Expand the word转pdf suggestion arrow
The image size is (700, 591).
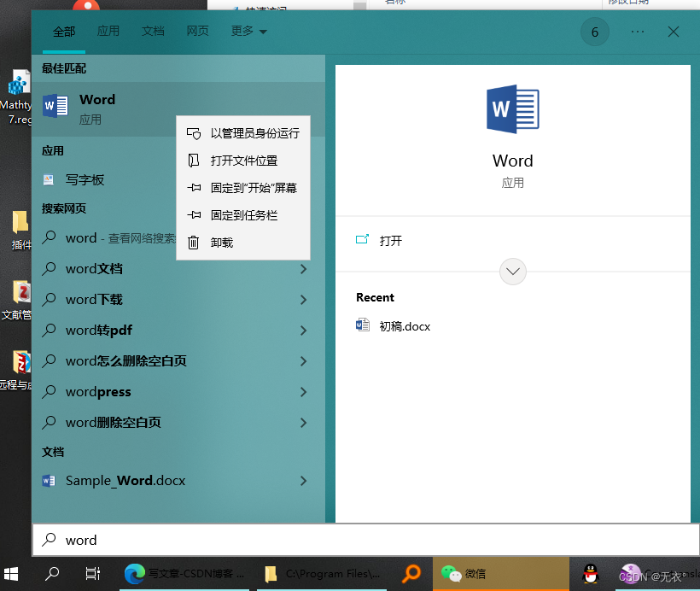click(x=304, y=331)
